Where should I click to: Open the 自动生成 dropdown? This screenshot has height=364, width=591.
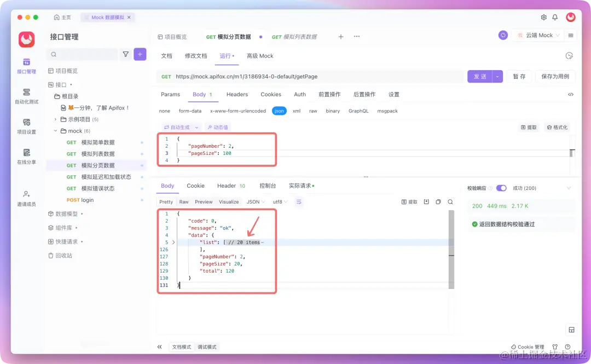(181, 127)
